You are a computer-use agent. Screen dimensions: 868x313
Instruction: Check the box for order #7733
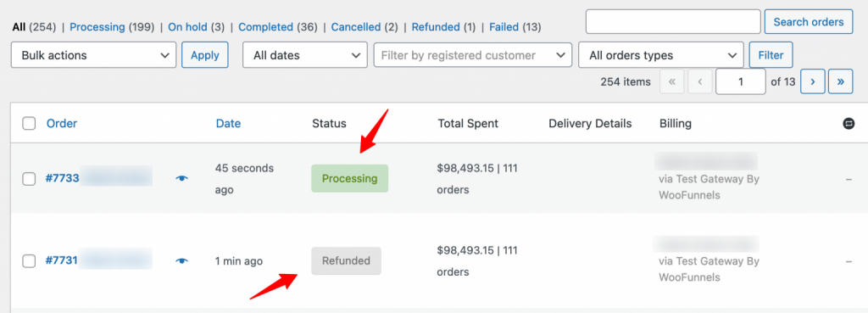(x=29, y=178)
